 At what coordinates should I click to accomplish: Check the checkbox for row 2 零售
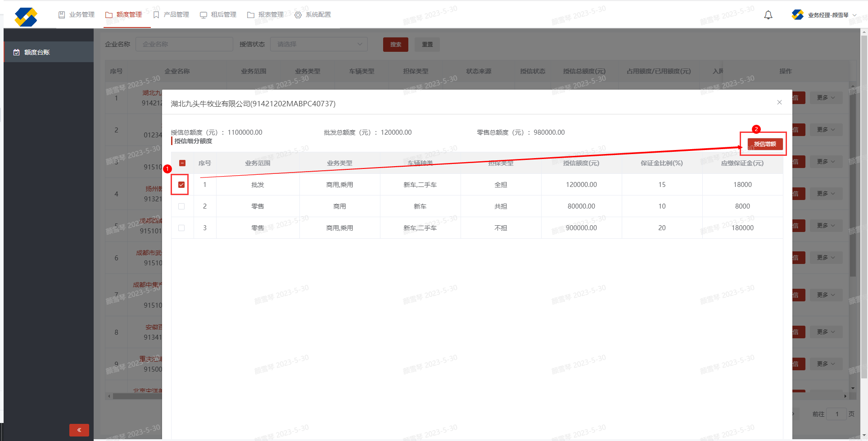[x=181, y=206]
